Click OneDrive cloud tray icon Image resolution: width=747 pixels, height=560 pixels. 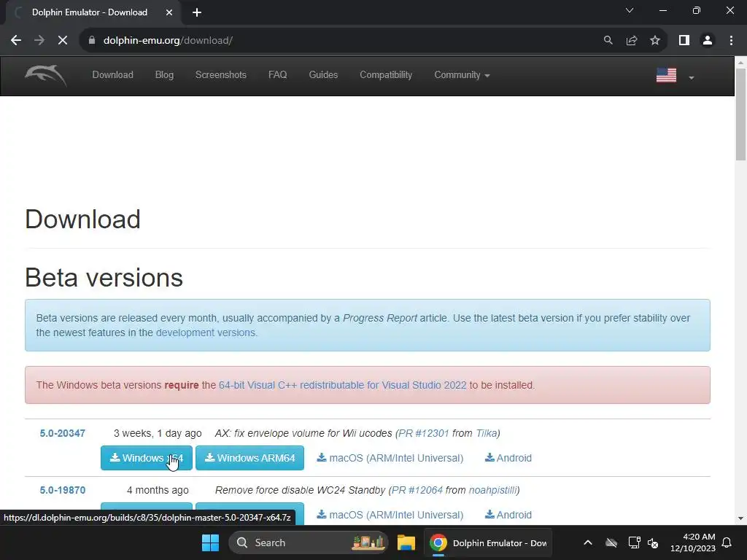611,542
